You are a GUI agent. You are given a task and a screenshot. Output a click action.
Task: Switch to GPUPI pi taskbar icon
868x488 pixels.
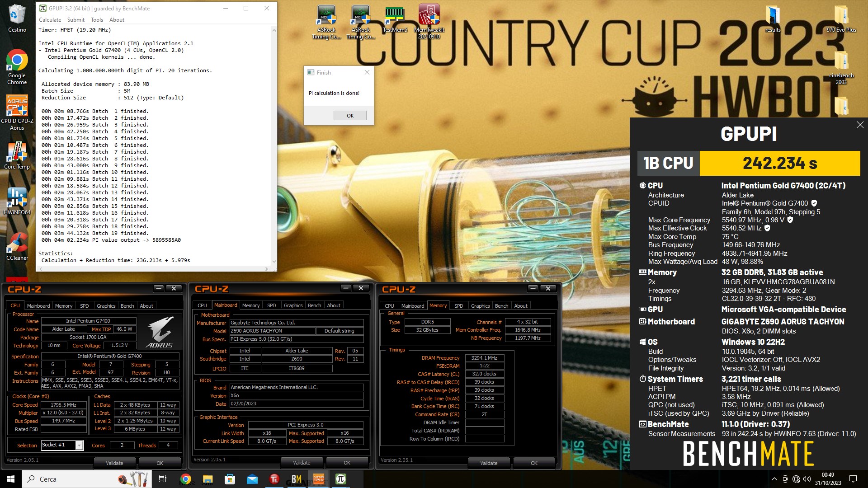(x=341, y=479)
